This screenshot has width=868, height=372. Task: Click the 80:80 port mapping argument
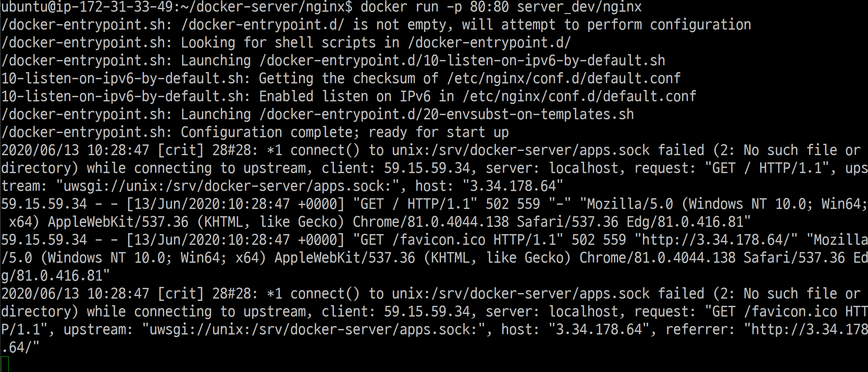489,7
